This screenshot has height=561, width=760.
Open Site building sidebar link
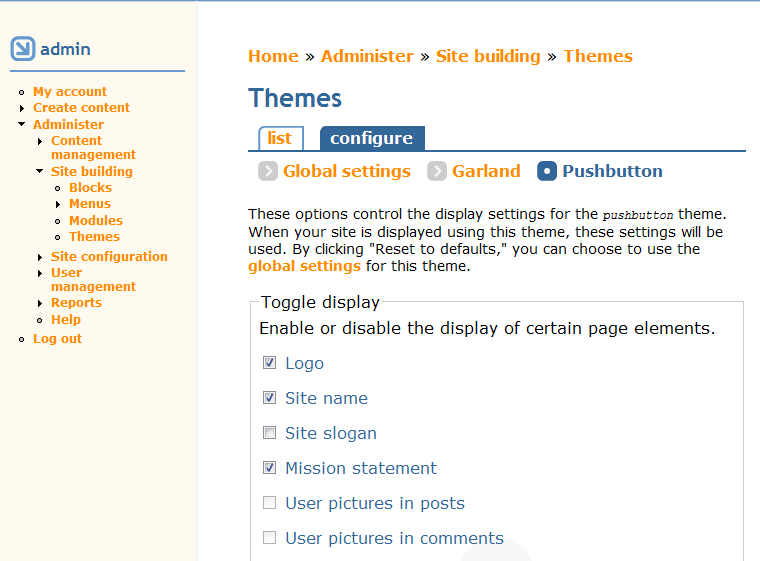pyautogui.click(x=92, y=172)
